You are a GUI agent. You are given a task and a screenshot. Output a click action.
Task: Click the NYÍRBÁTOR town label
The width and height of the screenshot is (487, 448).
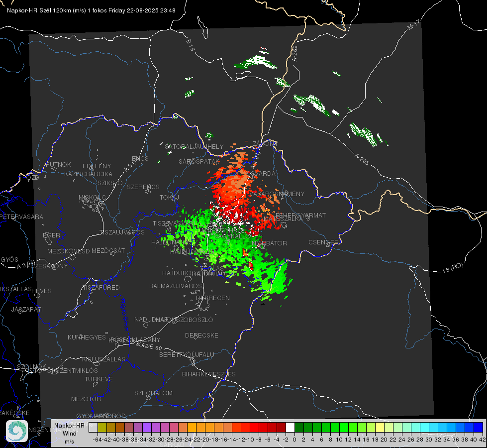[269, 243]
